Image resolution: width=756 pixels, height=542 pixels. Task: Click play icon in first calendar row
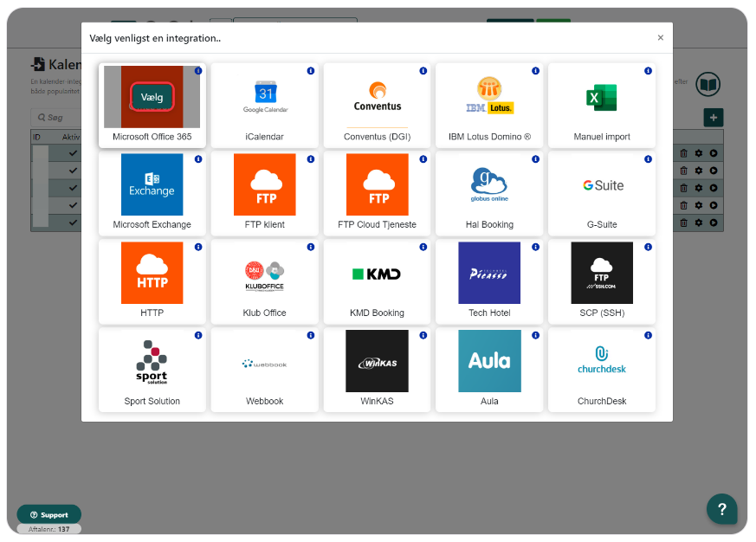[714, 153]
